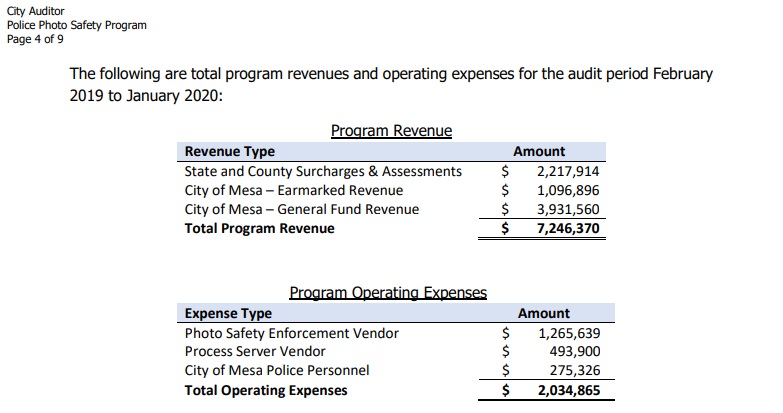Click the "Expense Type" column header
The width and height of the screenshot is (783, 413).
pos(228,313)
